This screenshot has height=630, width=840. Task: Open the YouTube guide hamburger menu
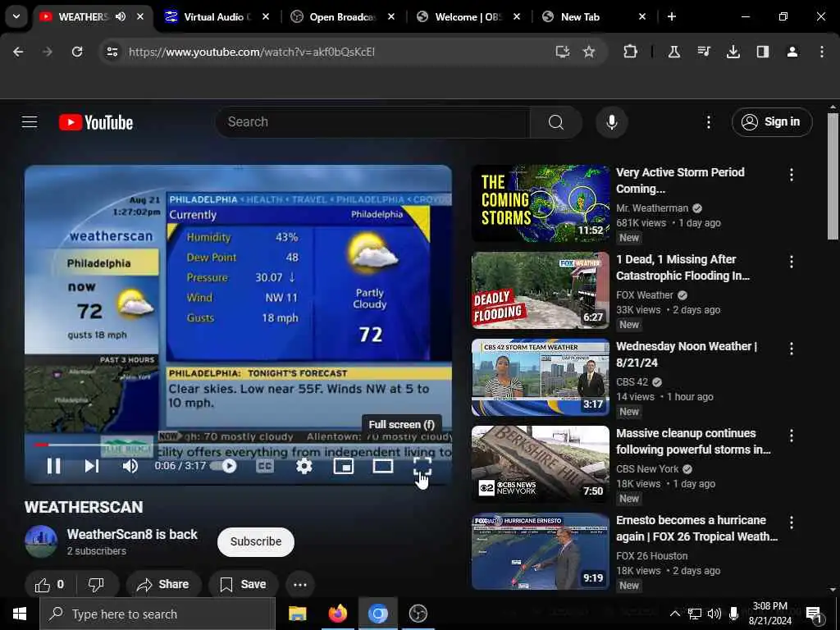click(30, 122)
